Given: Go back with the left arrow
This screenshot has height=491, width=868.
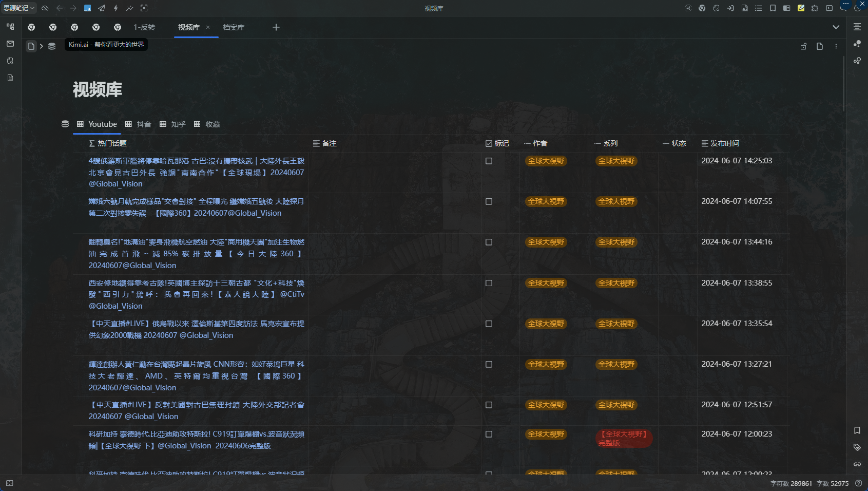Looking at the screenshot, I should point(60,8).
